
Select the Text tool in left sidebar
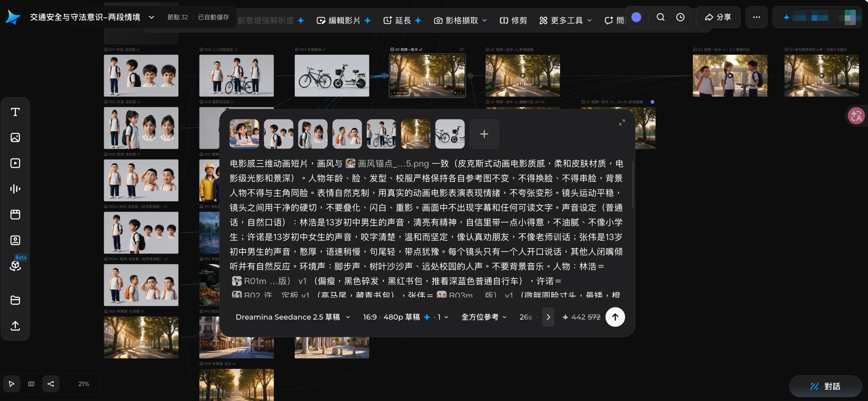coord(15,112)
